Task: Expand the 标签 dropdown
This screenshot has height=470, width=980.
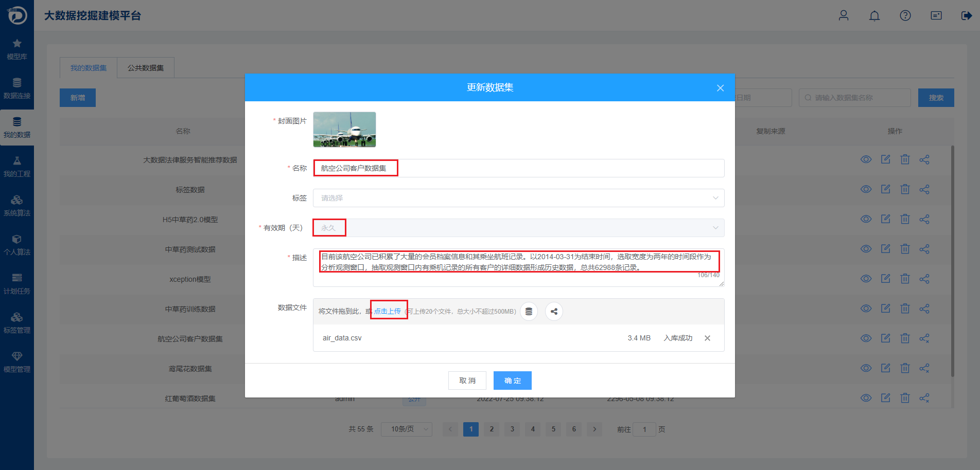Action: 518,198
